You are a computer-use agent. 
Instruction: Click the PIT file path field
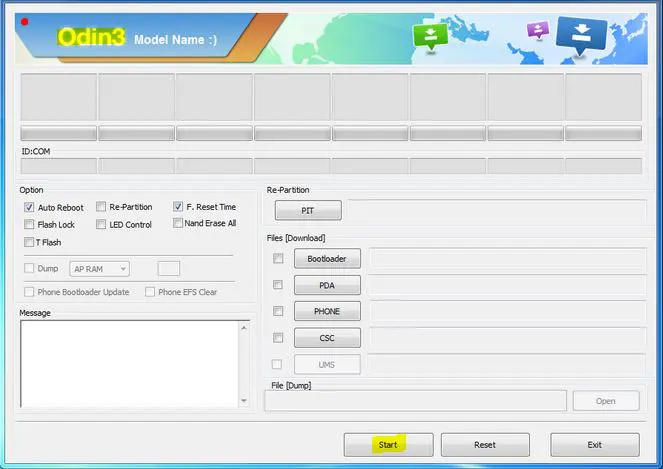[497, 211]
